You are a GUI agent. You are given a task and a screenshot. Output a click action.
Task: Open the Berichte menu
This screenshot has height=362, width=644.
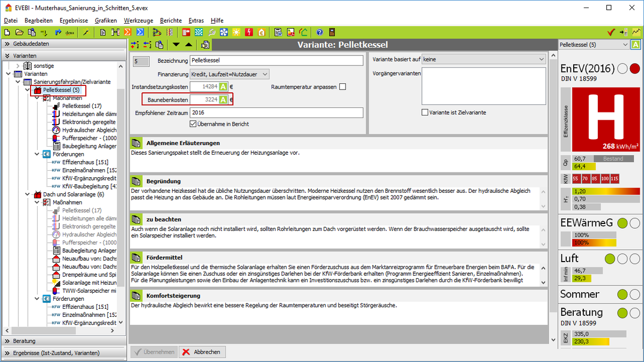[171, 20]
